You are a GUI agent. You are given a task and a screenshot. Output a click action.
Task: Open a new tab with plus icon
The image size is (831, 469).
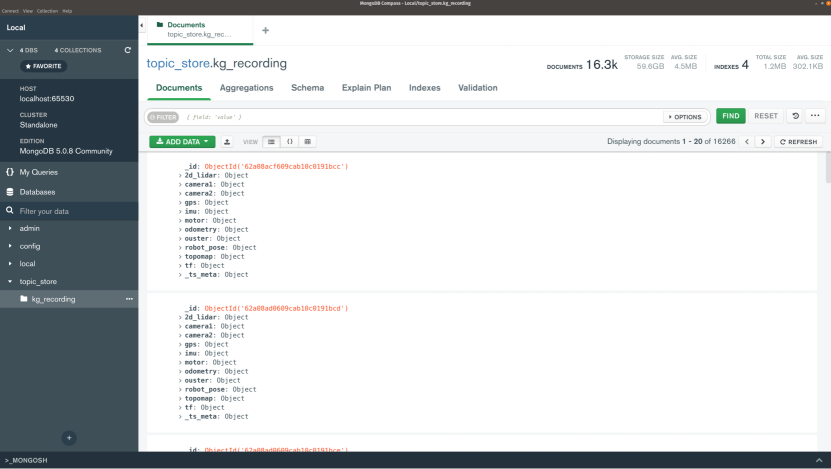(265, 30)
